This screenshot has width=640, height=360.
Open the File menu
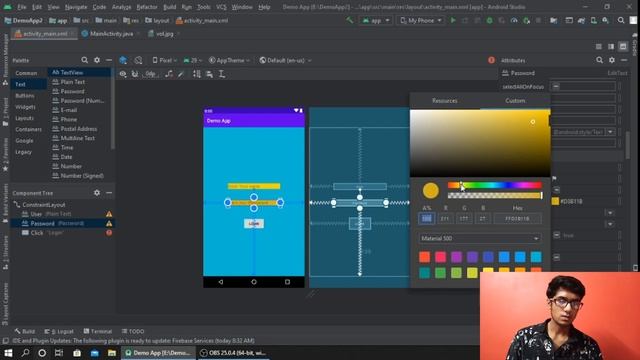tap(22, 7)
